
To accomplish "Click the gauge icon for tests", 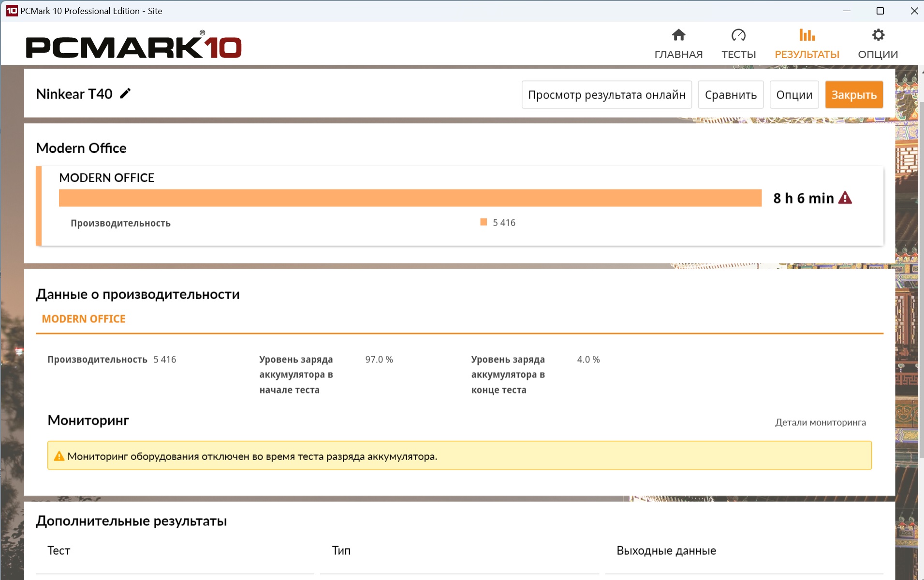I will click(738, 35).
